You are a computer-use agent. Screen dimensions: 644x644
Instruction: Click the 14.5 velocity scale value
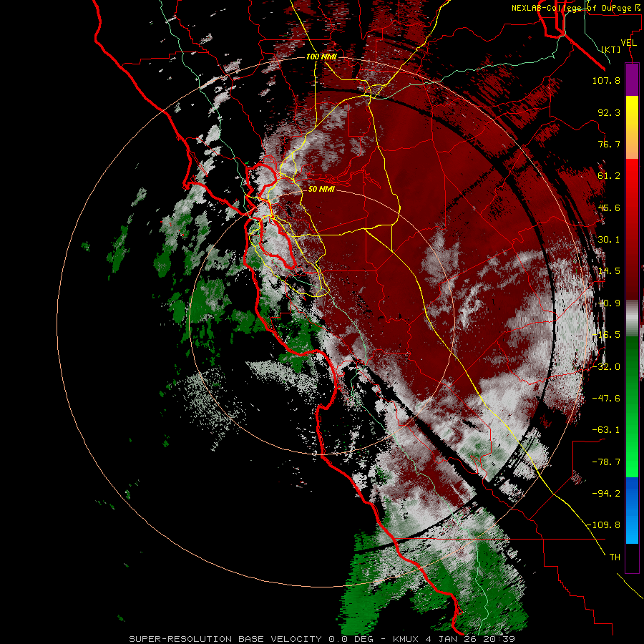click(x=609, y=271)
